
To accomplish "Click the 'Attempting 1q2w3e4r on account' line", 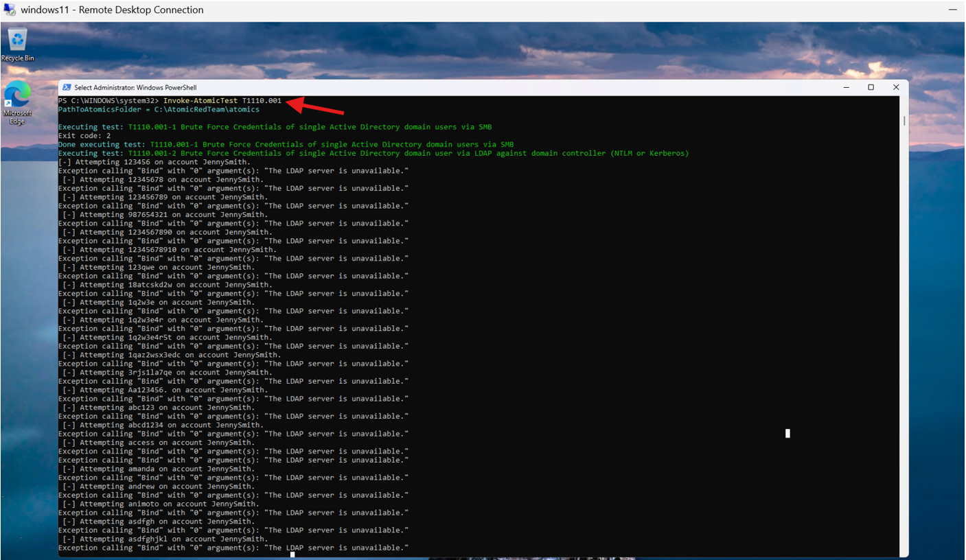I will pos(163,320).
